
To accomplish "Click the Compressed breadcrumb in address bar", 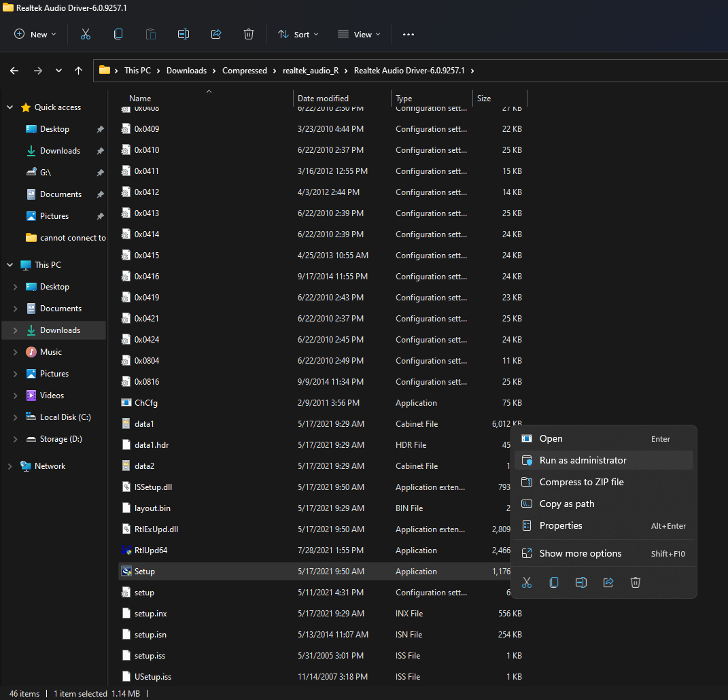I will tap(244, 71).
